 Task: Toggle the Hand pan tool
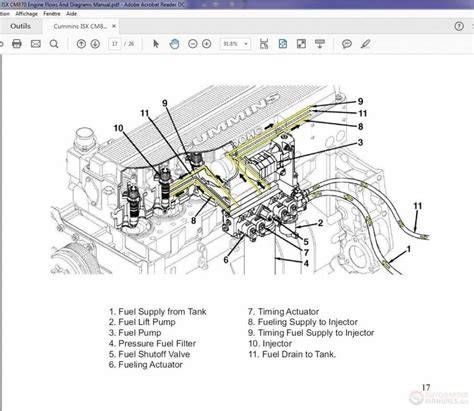click(x=174, y=44)
